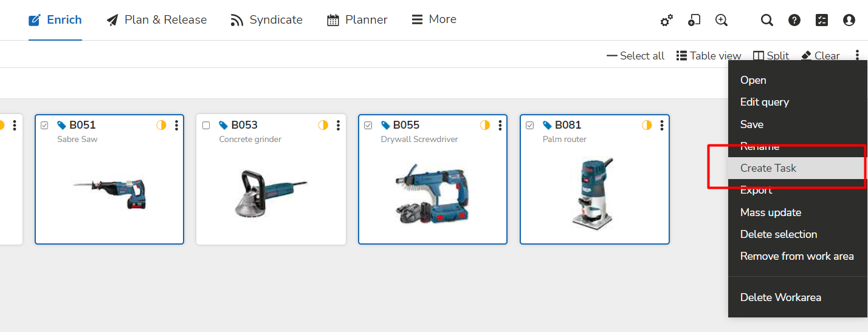868x332 pixels.
Task: Open the B081 card options menu
Action: 662,125
